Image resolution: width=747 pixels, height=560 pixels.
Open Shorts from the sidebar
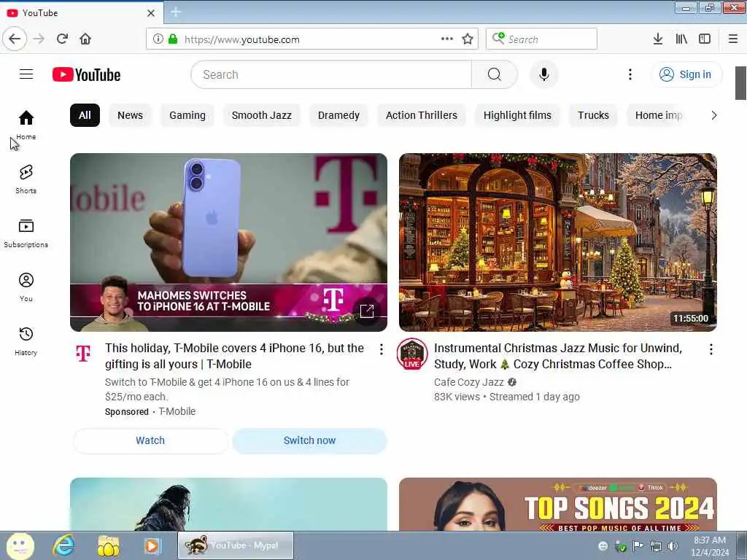click(x=26, y=179)
